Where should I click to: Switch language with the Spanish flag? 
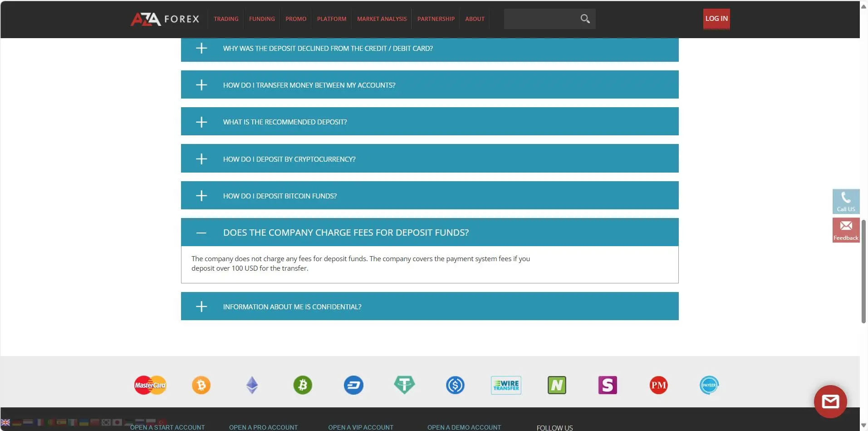(x=61, y=422)
